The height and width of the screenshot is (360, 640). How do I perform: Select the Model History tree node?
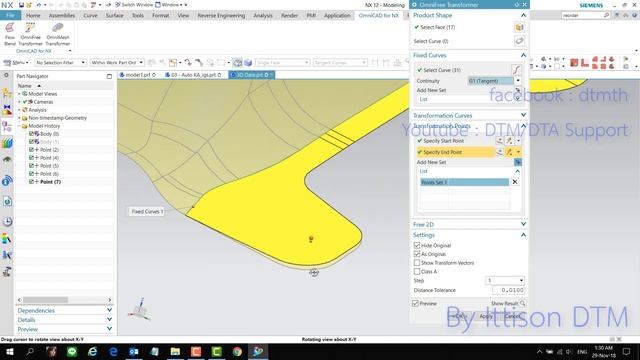pyautogui.click(x=44, y=126)
